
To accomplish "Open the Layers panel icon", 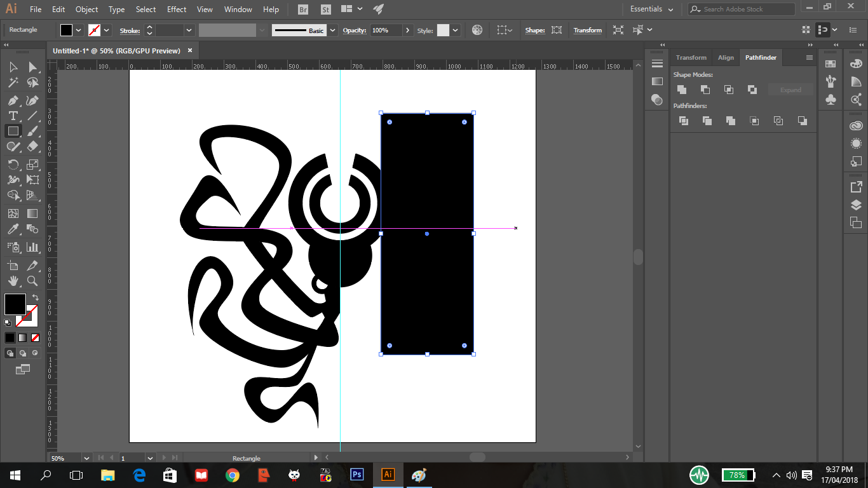I will pos(856,205).
